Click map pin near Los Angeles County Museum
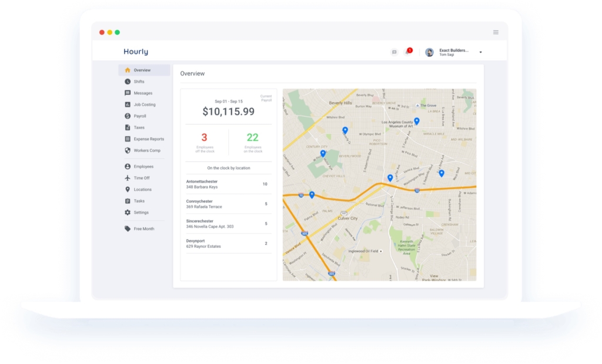The height and width of the screenshot is (364, 602). click(417, 122)
